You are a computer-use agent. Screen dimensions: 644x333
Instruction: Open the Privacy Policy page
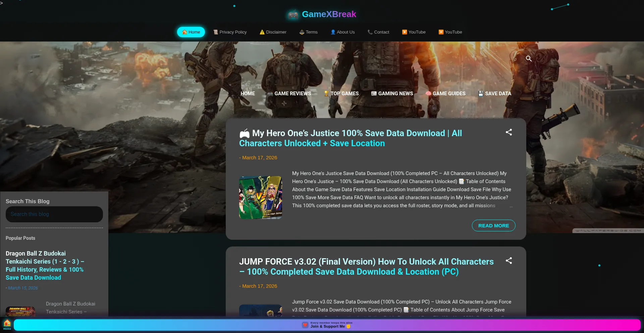[x=230, y=32]
